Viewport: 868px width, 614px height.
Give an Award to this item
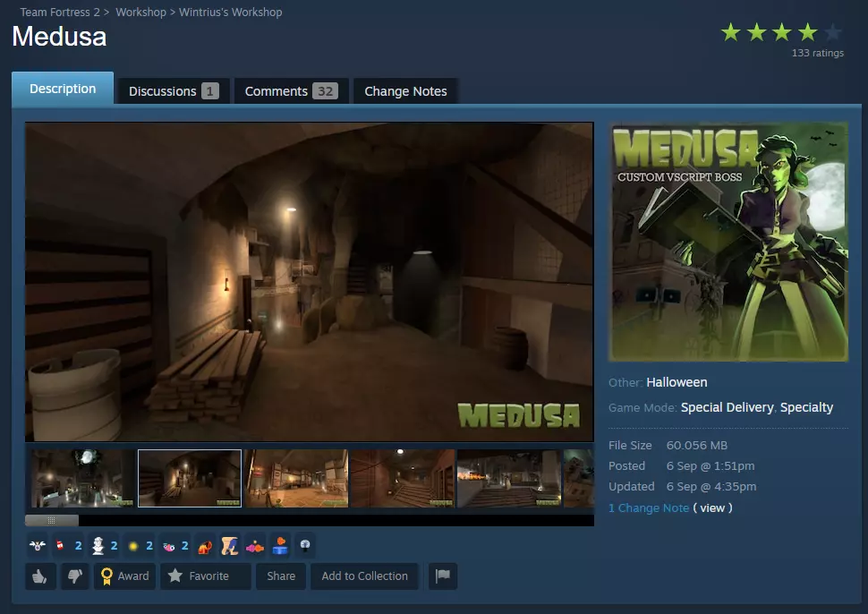(124, 576)
